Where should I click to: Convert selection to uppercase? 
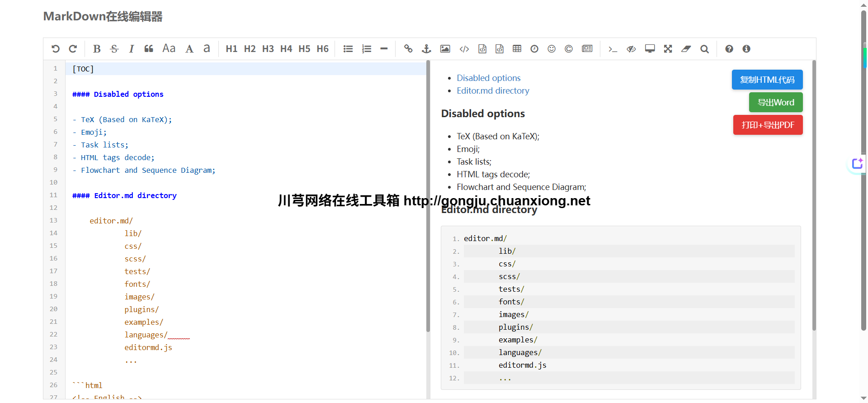[189, 49]
